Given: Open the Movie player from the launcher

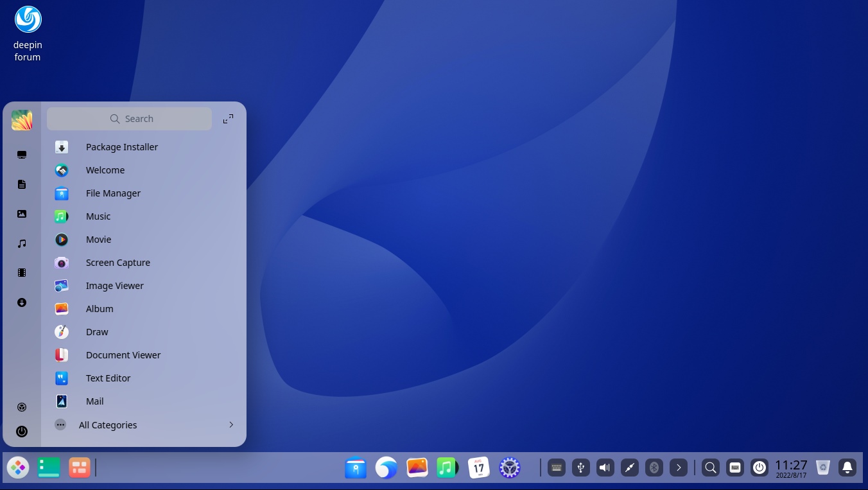Looking at the screenshot, I should (98, 240).
